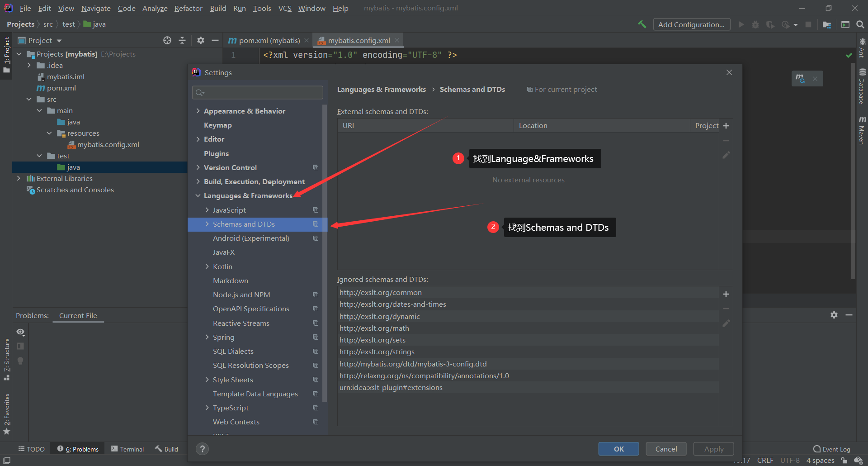Viewport: 868px width, 466px height.
Task: Open the VCS menu
Action: 285,8
